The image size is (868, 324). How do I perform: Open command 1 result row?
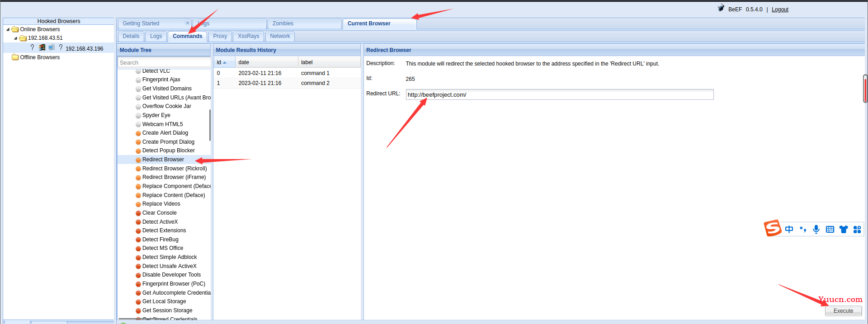(287, 73)
